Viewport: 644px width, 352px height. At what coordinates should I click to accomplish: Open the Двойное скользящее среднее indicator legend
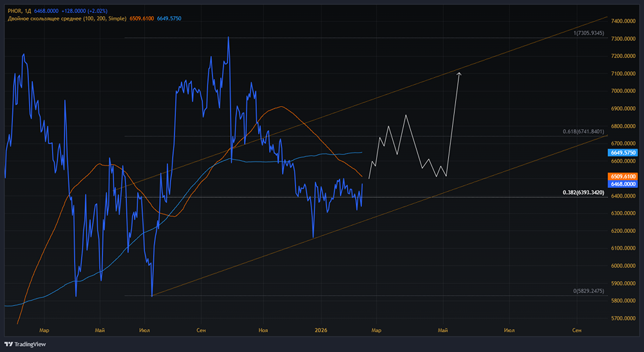point(67,19)
